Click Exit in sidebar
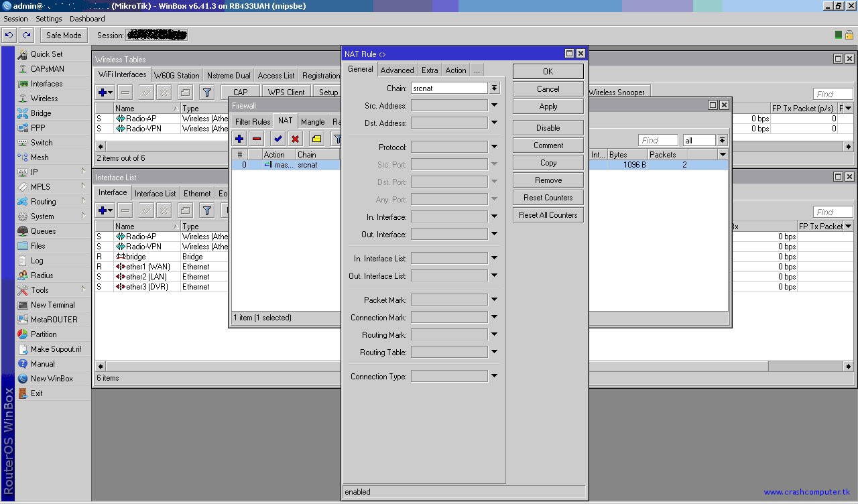The image size is (858, 504). click(x=36, y=393)
